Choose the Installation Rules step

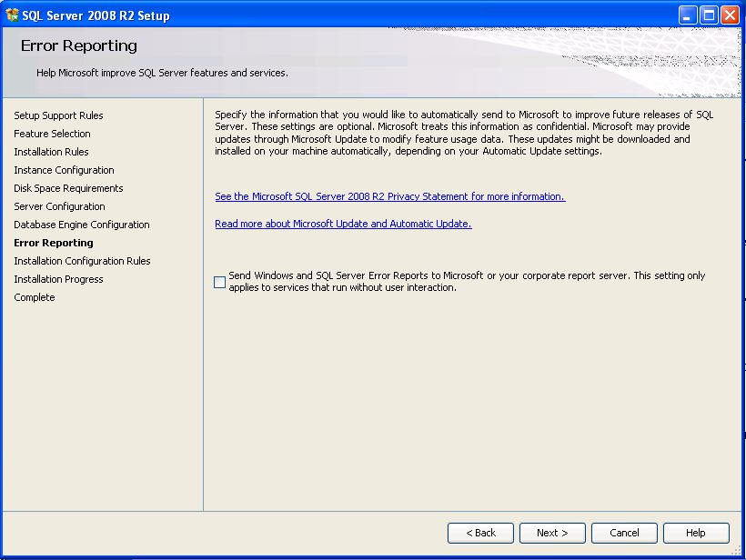pyautogui.click(x=51, y=152)
